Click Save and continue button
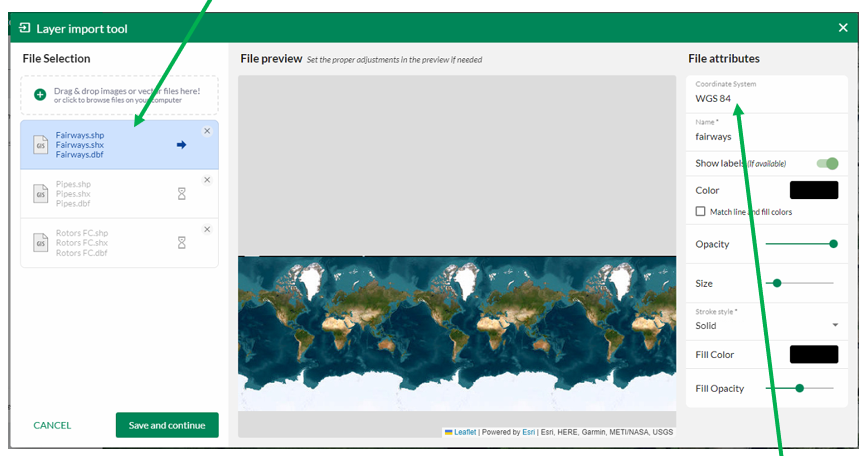Image resolution: width=864 pixels, height=456 pixels. tap(167, 425)
